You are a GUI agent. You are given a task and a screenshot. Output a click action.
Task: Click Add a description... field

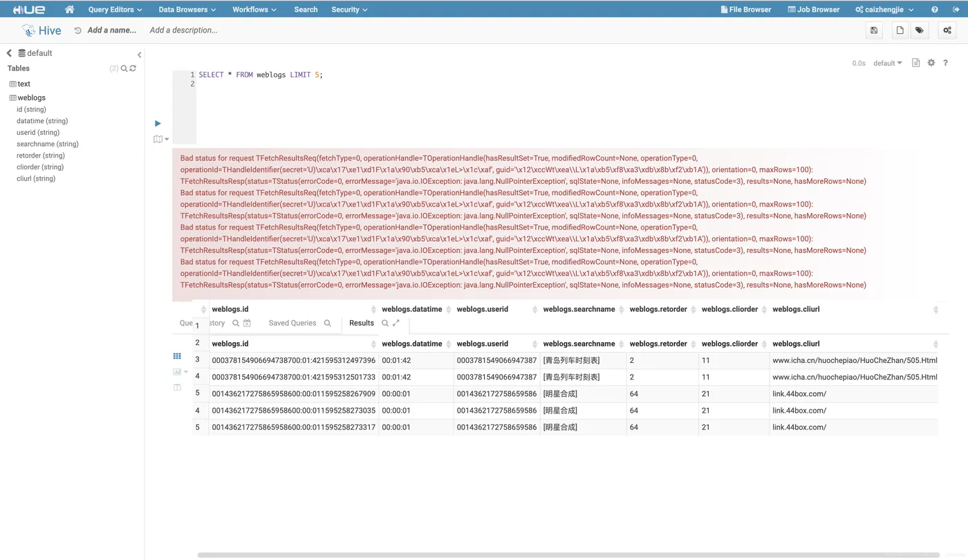coord(183,30)
